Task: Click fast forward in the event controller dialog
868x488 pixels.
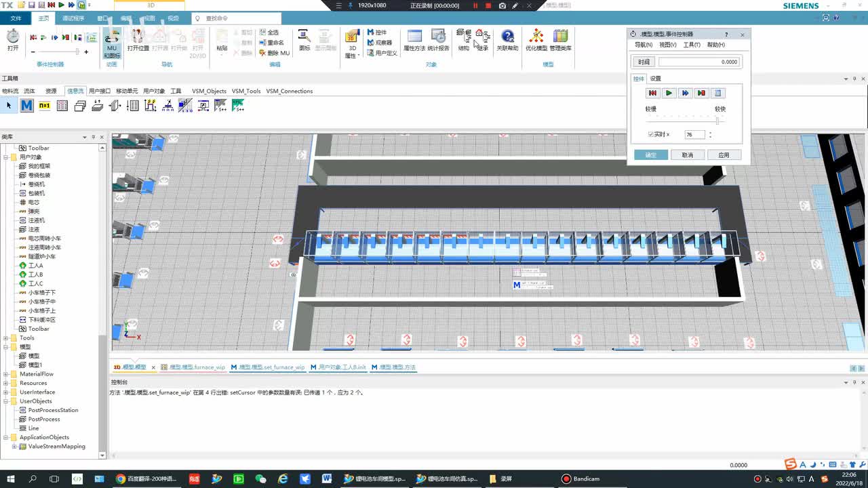Action: (685, 93)
